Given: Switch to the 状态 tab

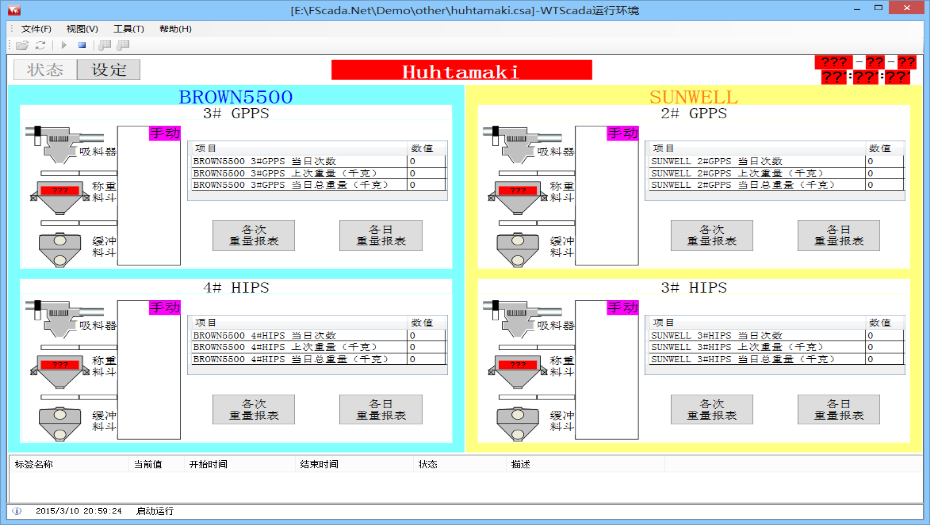Looking at the screenshot, I should coord(45,69).
